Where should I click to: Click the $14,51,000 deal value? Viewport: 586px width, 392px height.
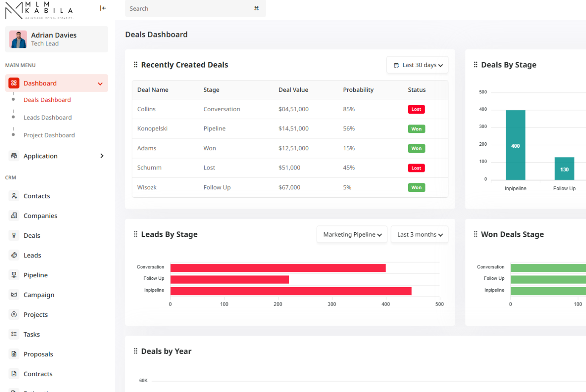[293, 128]
